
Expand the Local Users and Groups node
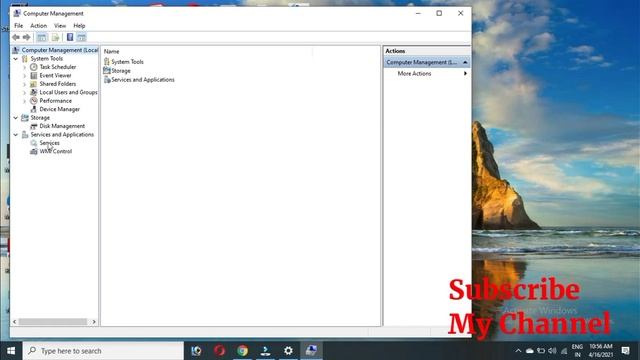tap(24, 93)
